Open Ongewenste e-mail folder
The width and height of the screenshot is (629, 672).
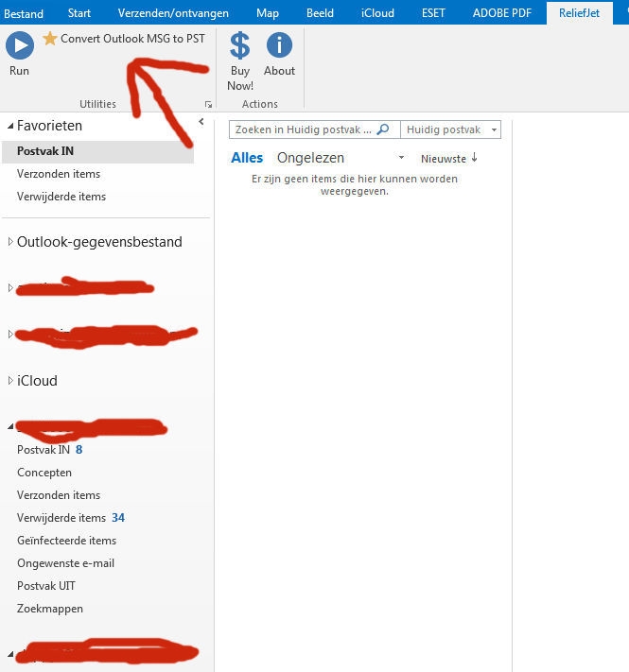click(65, 563)
